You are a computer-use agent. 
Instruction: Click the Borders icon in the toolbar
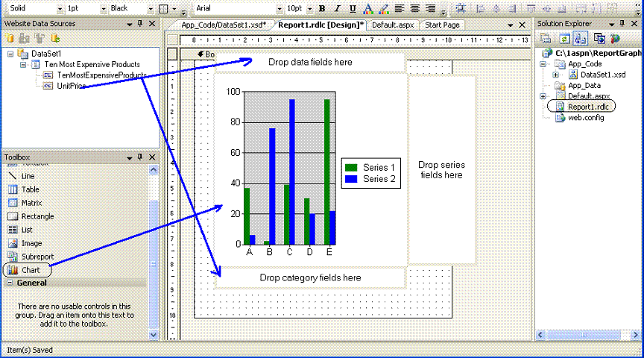point(163,9)
